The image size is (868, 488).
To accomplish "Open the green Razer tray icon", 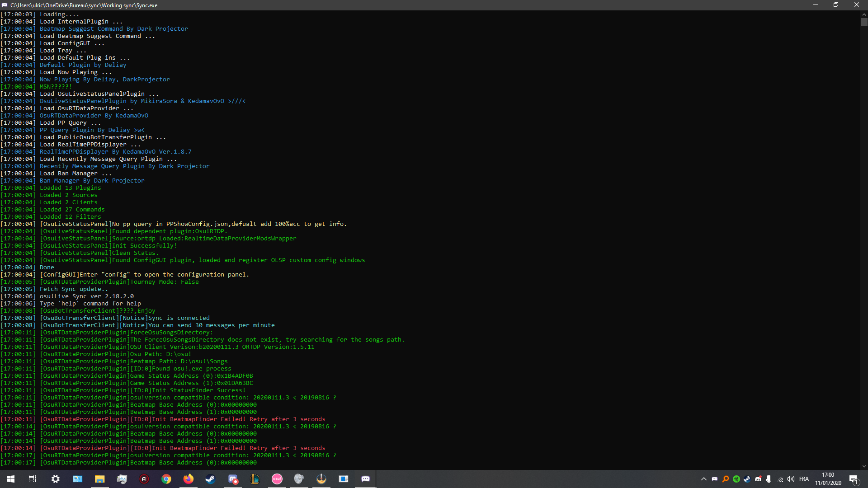I will point(736,479).
